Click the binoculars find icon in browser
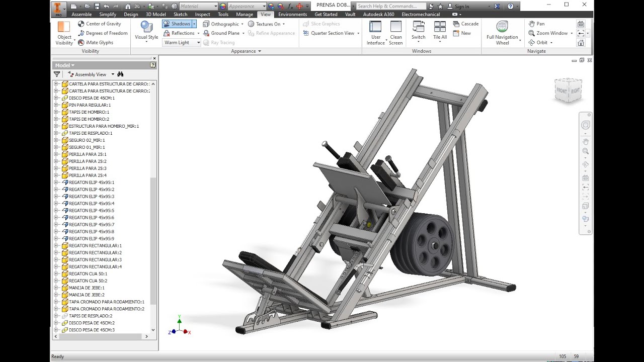644x362 pixels. (120, 74)
